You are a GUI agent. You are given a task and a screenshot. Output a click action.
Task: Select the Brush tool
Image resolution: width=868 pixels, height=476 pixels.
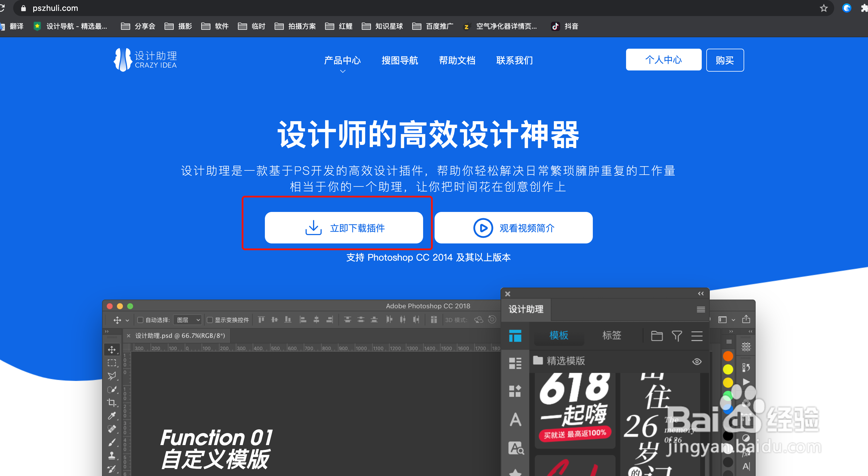tap(112, 442)
